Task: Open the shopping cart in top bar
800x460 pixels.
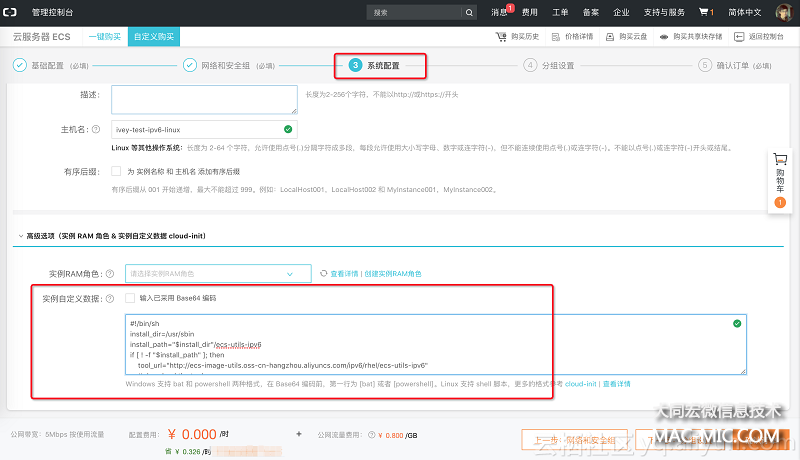Action: coord(705,13)
